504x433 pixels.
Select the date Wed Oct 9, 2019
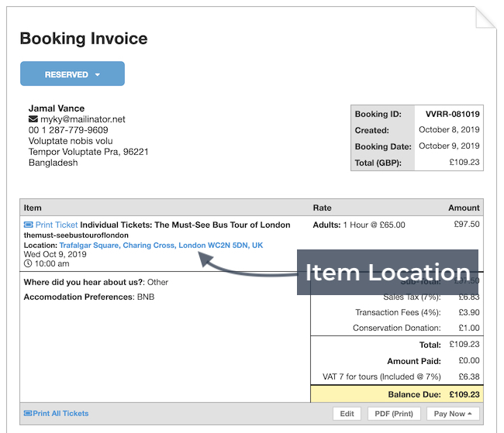55,254
